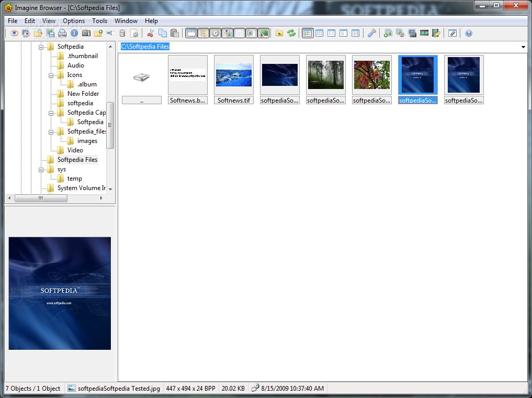Switch to tiles view mode

click(x=332, y=34)
